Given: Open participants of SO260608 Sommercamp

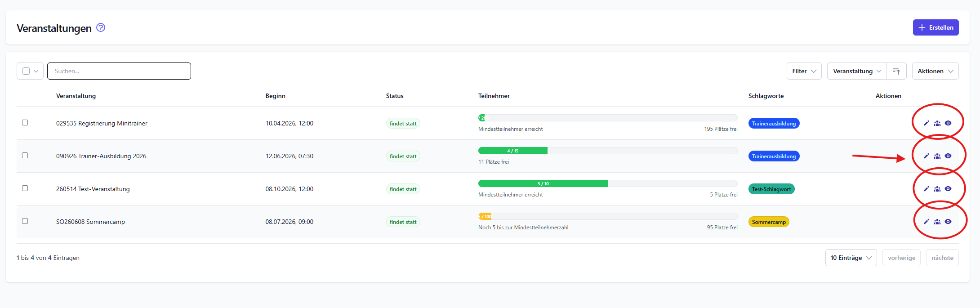Looking at the screenshot, I should coord(937,222).
